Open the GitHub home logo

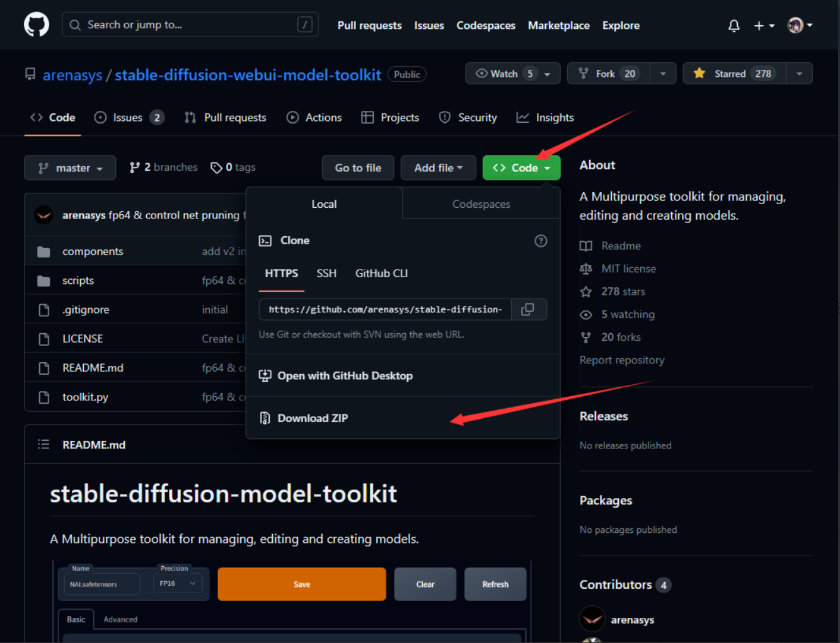(37, 25)
